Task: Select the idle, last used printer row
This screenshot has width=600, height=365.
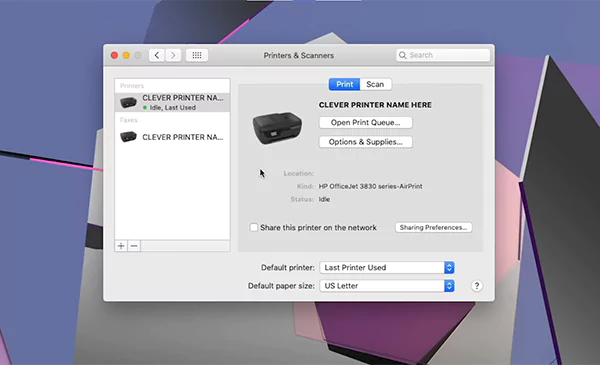Action: pos(172,103)
